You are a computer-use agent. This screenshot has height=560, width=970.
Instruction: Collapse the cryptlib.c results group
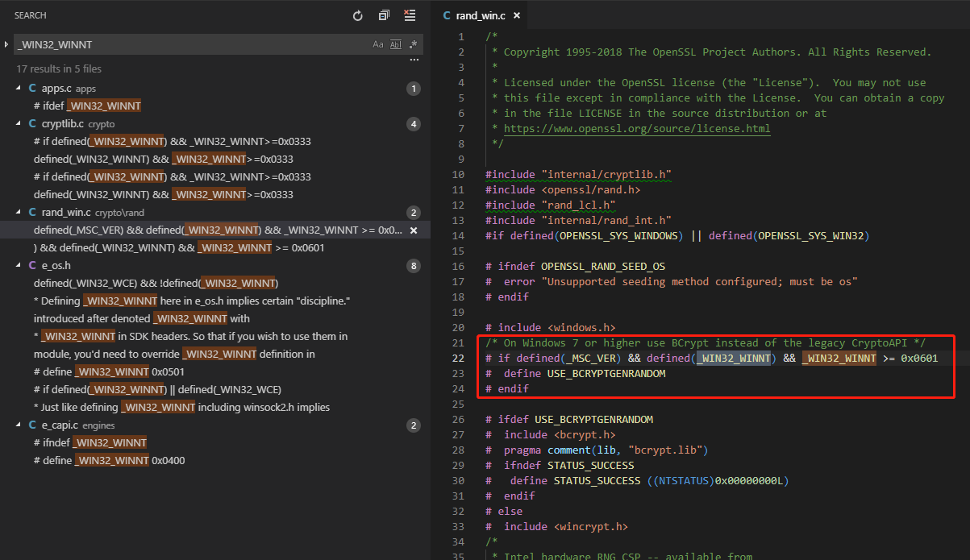[x=19, y=124]
